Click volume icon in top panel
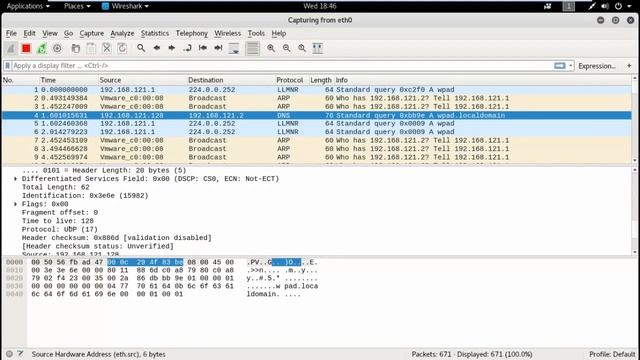This screenshot has width=640, height=360. [605, 6]
